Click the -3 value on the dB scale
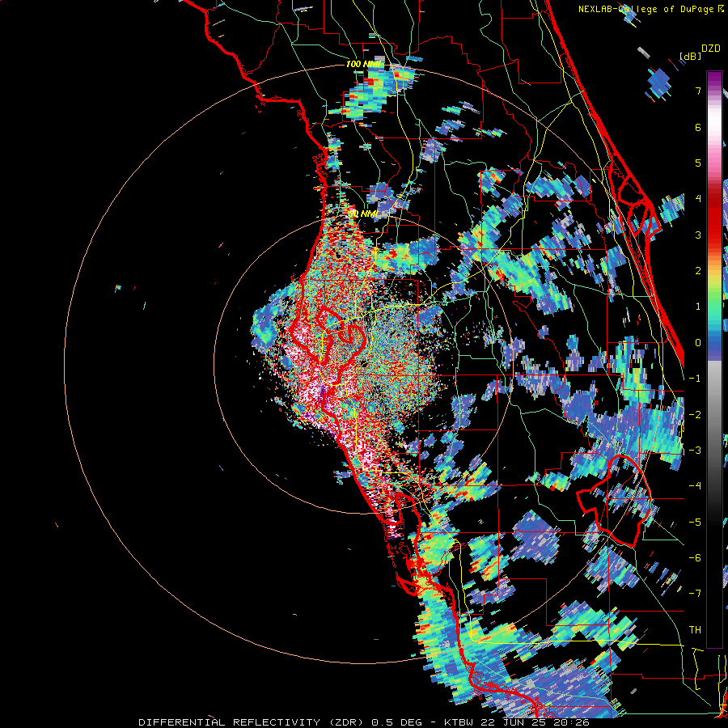Image resolution: width=728 pixels, height=728 pixels. 695,451
